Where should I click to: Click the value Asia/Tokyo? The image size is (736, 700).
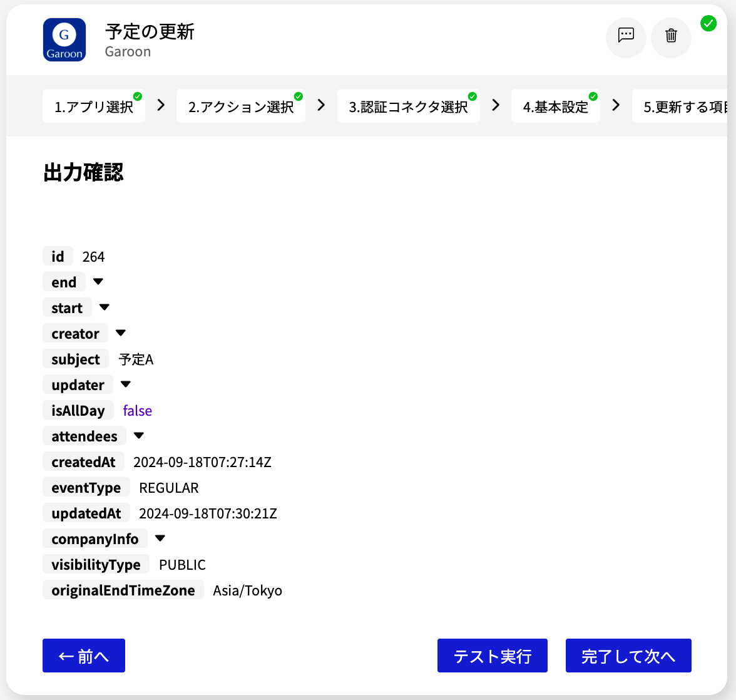coord(247,590)
